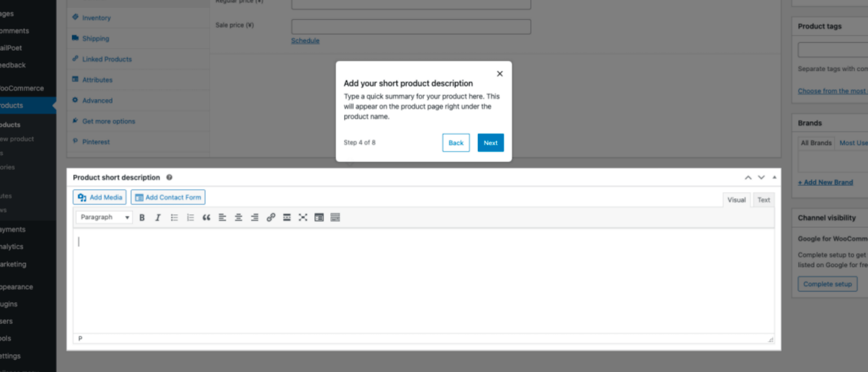Click the Sale price input field

point(411,27)
